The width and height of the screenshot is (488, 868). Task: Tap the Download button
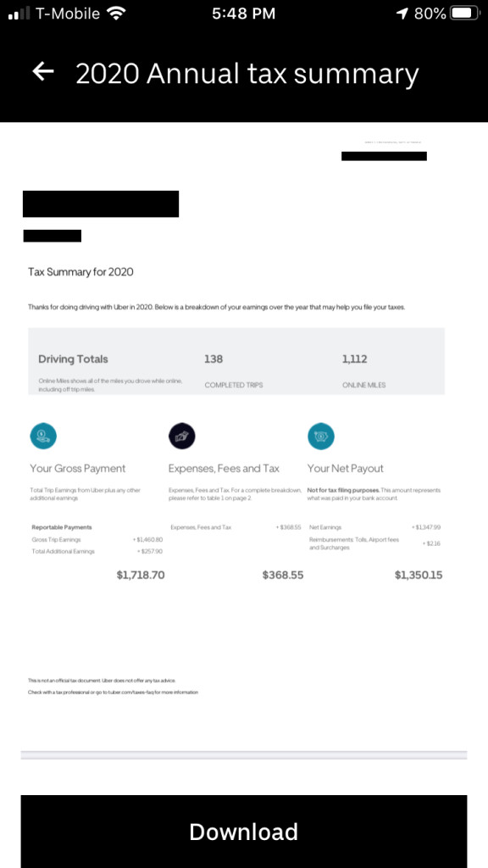point(244,832)
